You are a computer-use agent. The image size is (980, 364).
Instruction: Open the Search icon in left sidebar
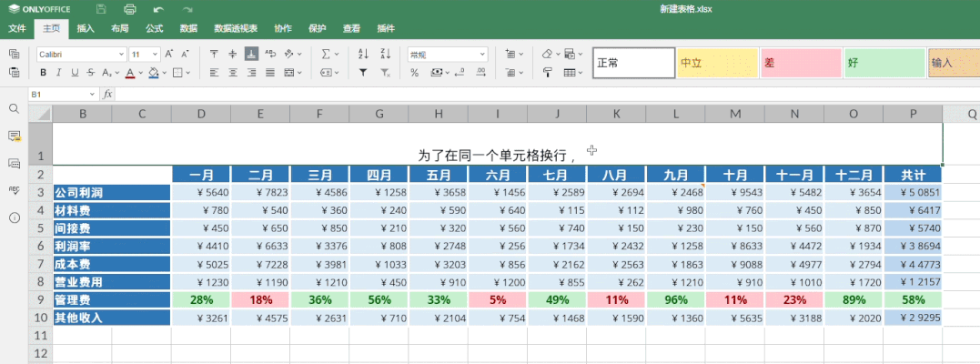[14, 108]
